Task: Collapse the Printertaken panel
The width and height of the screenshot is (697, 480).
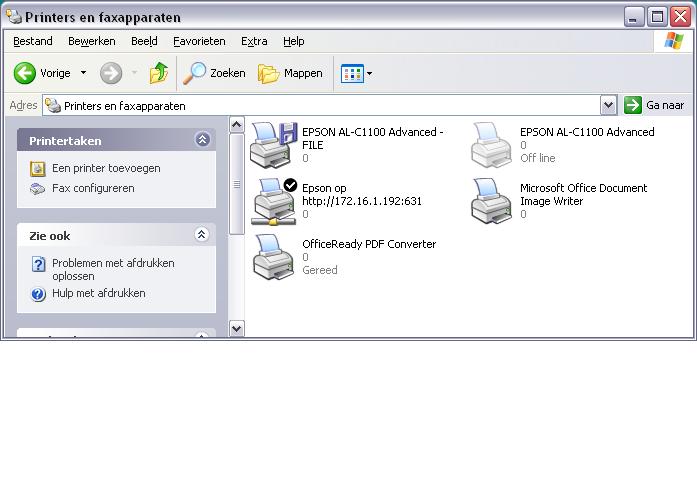Action: pos(202,140)
